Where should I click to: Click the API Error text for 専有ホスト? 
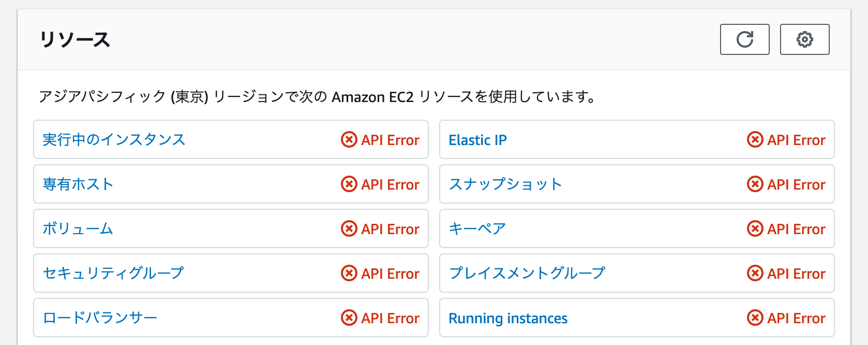tap(391, 184)
